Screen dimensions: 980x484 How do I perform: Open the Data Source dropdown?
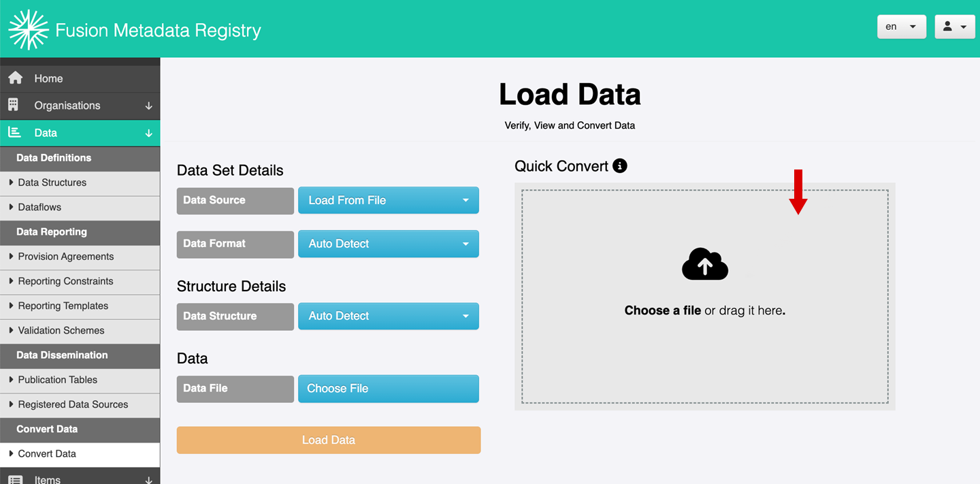[388, 200]
